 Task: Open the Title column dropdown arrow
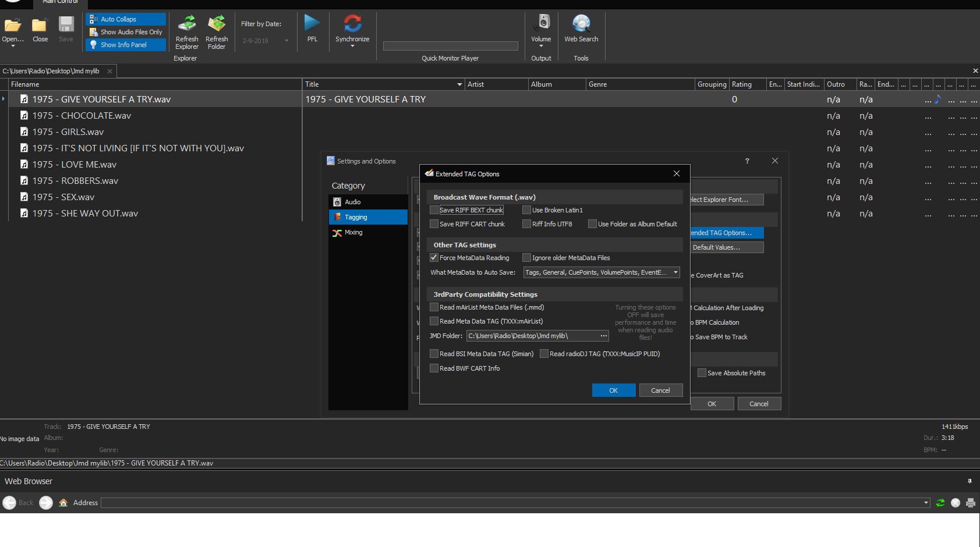pos(459,84)
